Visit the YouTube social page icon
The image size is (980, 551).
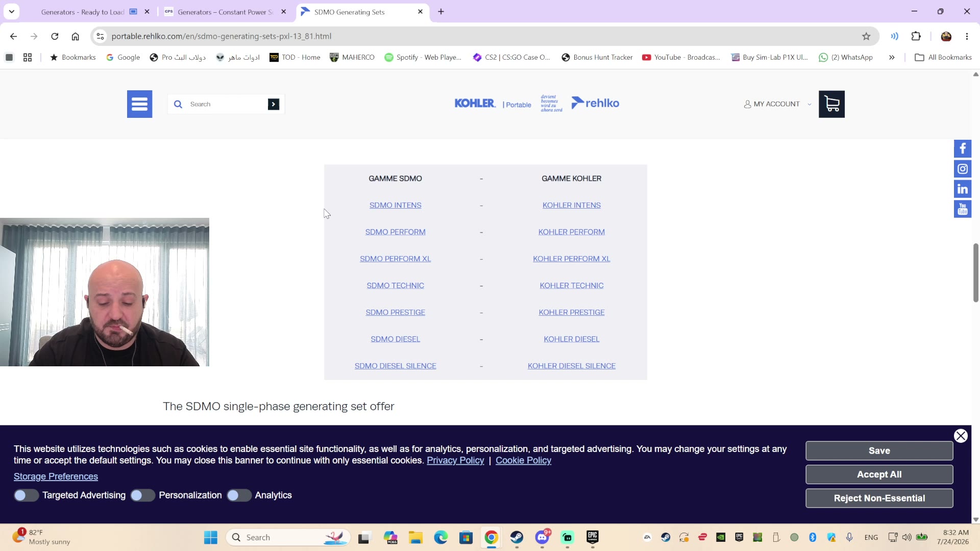point(963,209)
